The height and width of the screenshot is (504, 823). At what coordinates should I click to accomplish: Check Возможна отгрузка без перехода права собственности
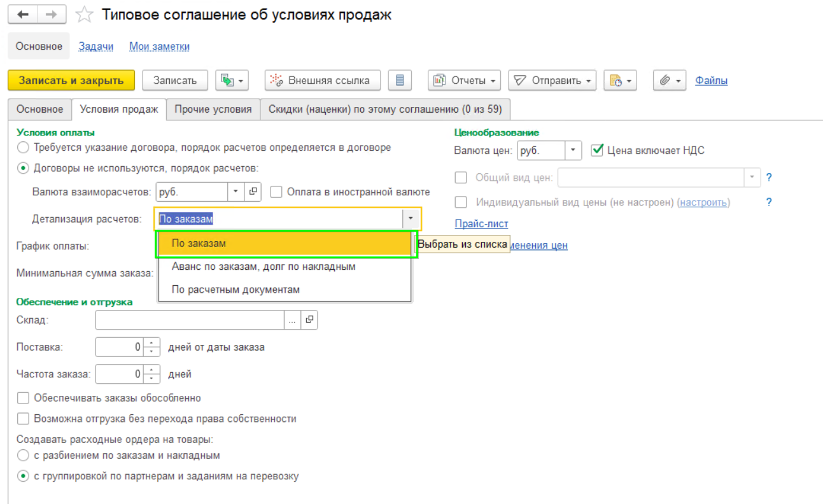pyautogui.click(x=24, y=419)
